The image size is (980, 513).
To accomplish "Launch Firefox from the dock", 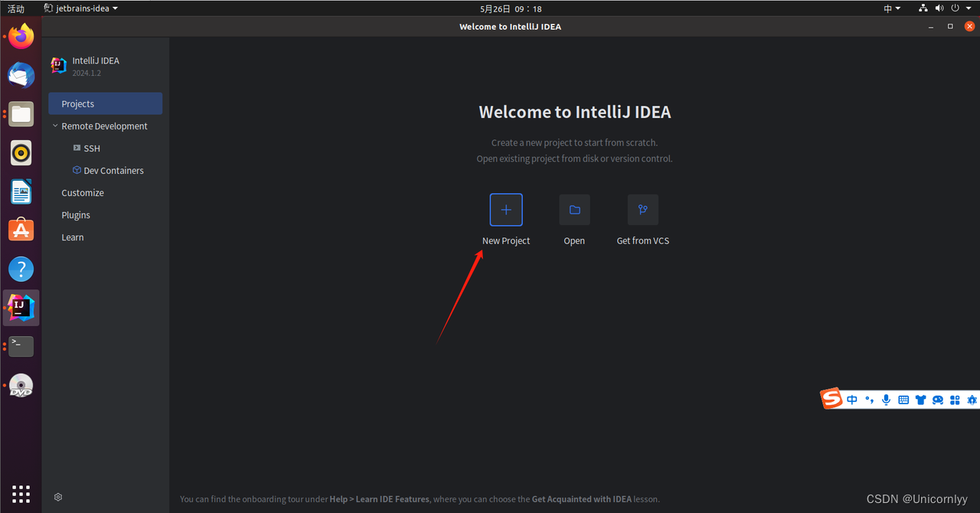I will tap(21, 36).
